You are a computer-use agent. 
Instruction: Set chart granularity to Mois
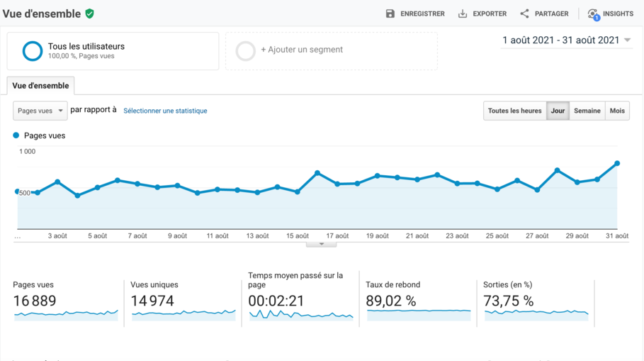click(x=617, y=111)
